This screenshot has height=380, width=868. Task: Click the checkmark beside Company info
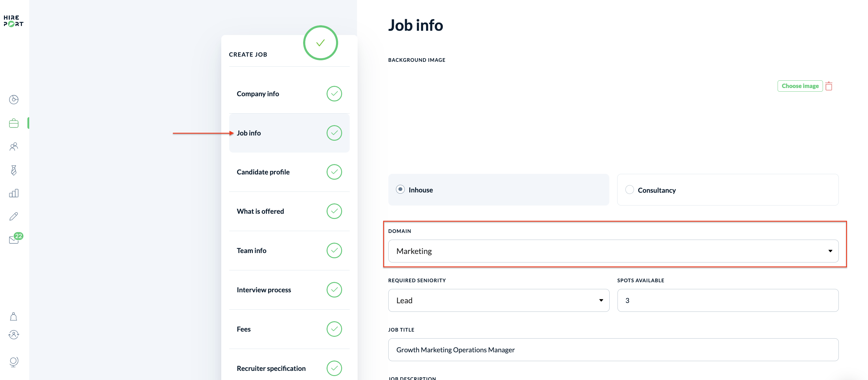(x=334, y=94)
